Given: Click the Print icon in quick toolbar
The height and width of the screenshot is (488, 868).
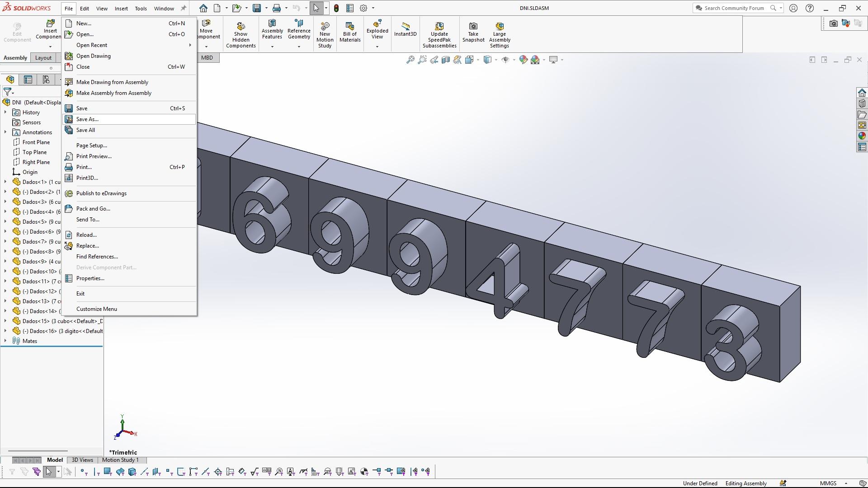Looking at the screenshot, I should tap(277, 8).
